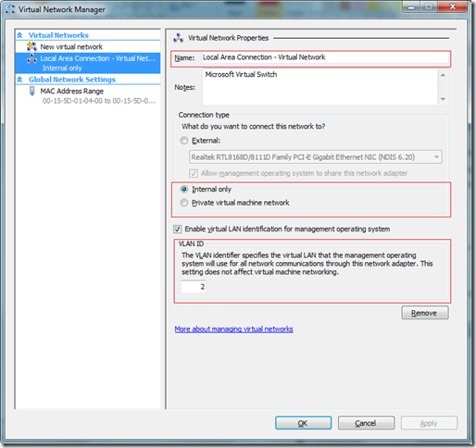The height and width of the screenshot is (448, 476).
Task: Click the disabled Apply button
Action: click(429, 423)
